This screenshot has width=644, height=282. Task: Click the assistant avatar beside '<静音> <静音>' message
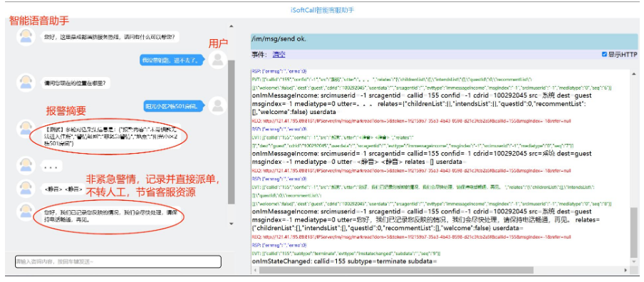point(26,189)
